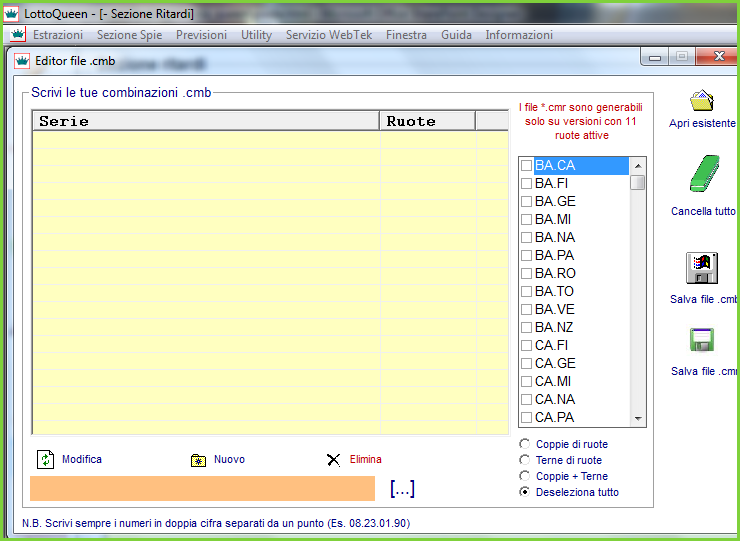
Task: Open the Estrazioni menu
Action: coord(58,35)
